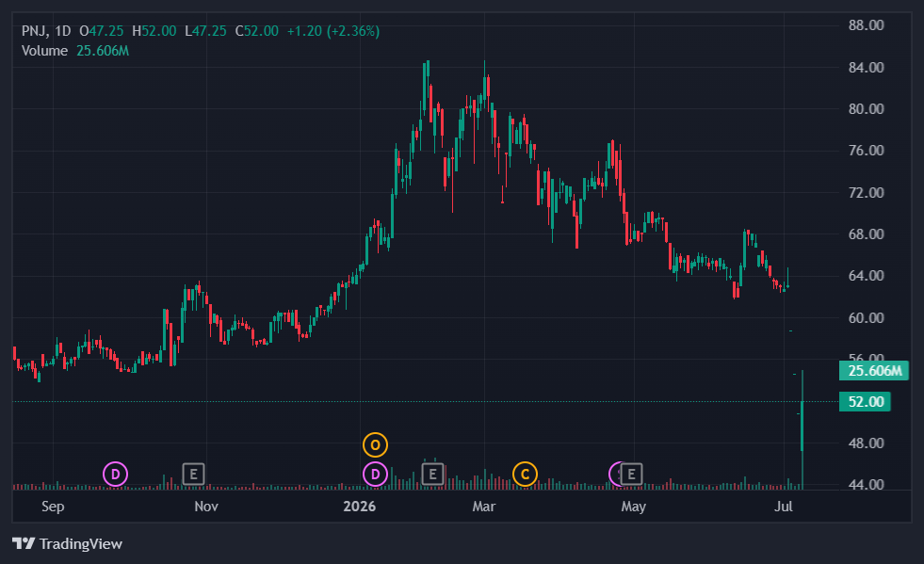Click the May time axis label
The height and width of the screenshot is (564, 924).
[x=634, y=507]
